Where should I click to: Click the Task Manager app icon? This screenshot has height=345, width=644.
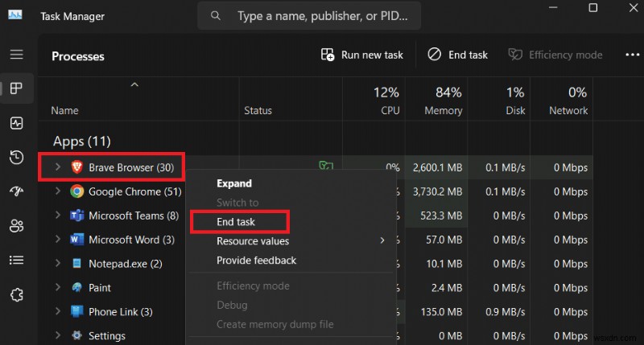coord(15,15)
